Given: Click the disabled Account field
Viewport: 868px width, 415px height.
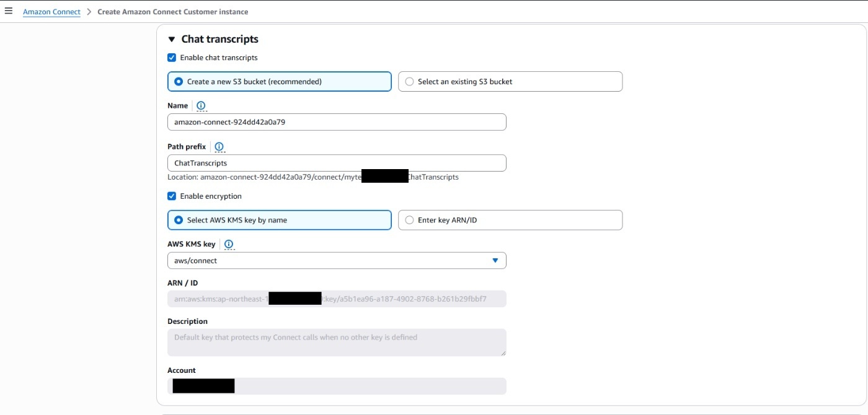Looking at the screenshot, I should point(337,386).
